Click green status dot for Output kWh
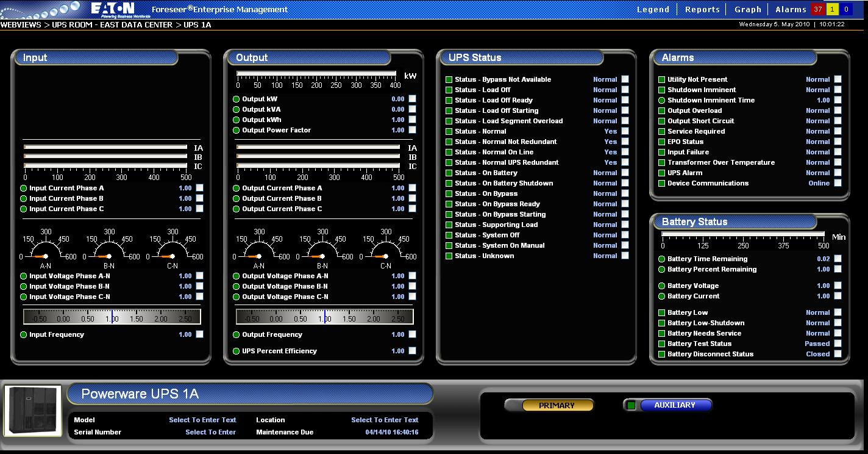 click(237, 120)
